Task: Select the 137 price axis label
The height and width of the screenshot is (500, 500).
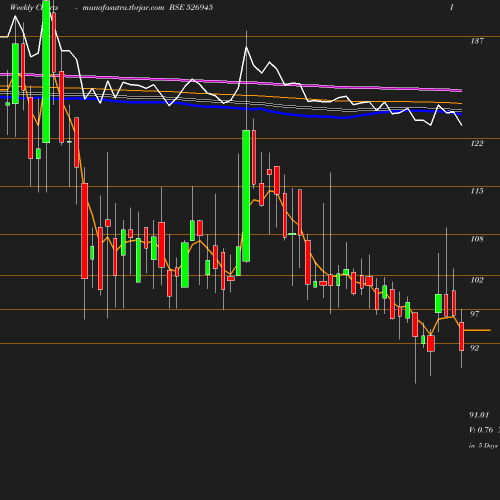Action: pyautogui.click(x=477, y=41)
